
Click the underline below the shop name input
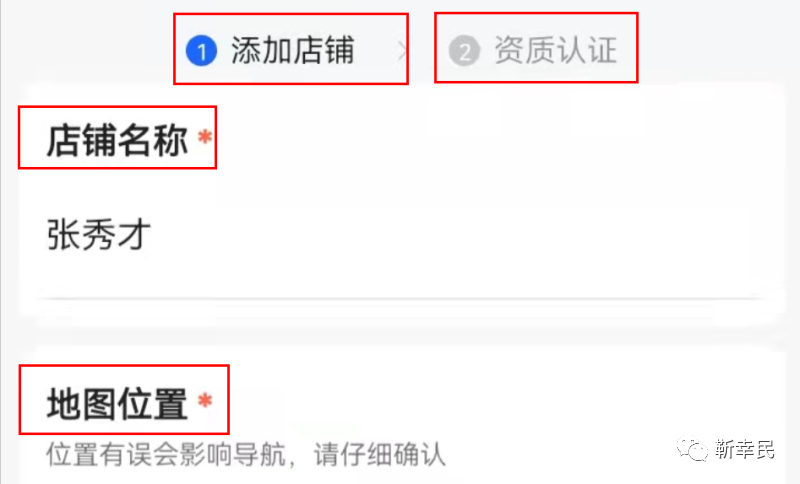click(x=402, y=298)
